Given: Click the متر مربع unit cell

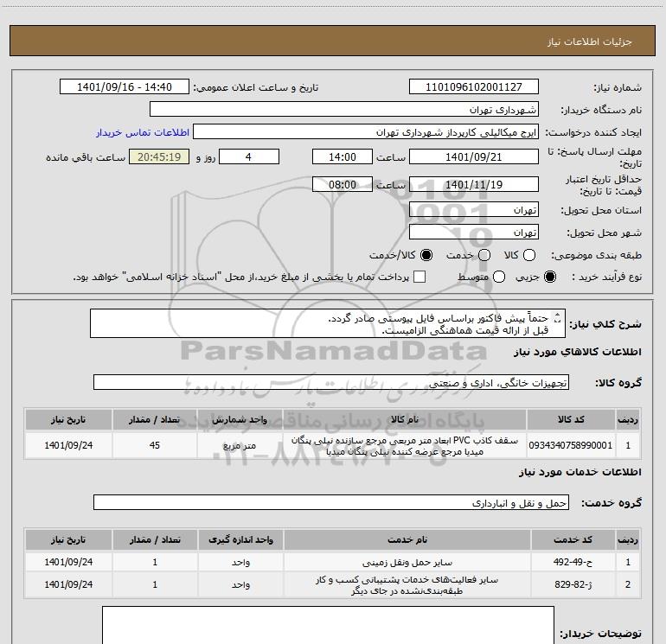Looking at the screenshot, I should tap(240, 445).
